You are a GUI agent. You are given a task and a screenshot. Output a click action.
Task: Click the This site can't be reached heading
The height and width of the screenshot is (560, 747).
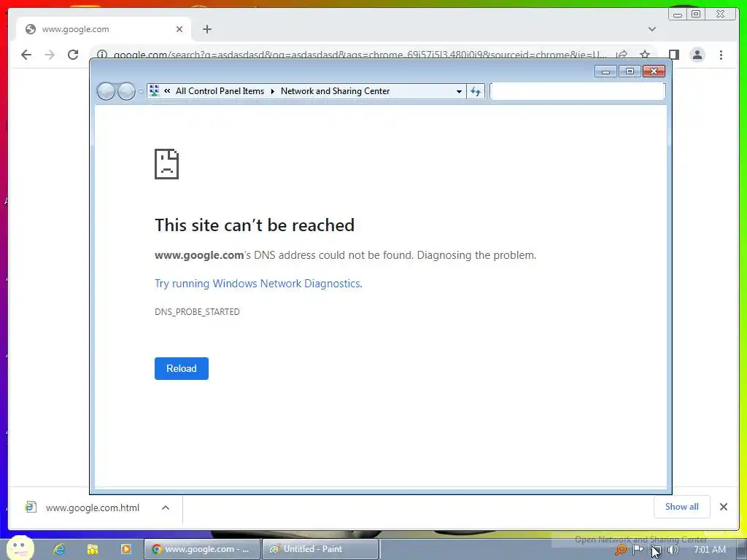(255, 225)
